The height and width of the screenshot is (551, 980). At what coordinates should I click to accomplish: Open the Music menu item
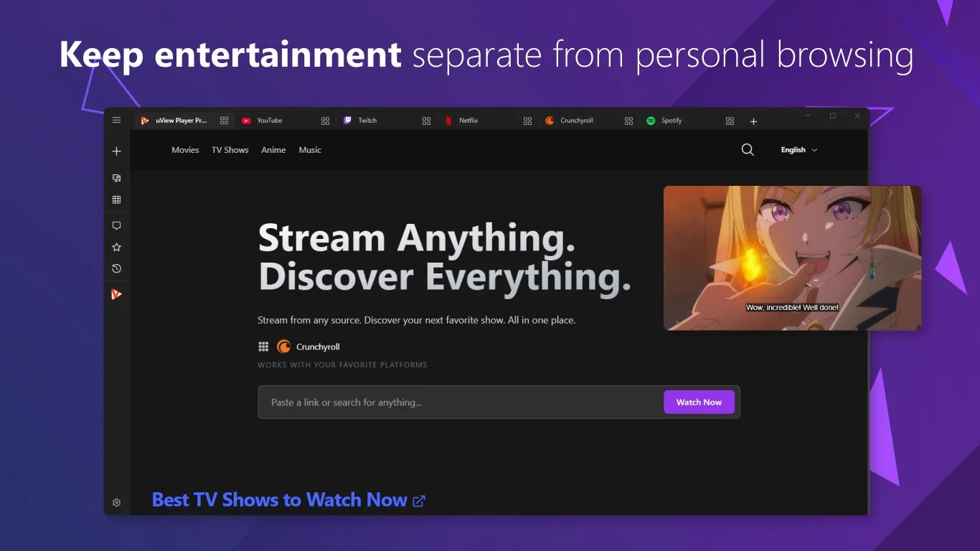310,150
